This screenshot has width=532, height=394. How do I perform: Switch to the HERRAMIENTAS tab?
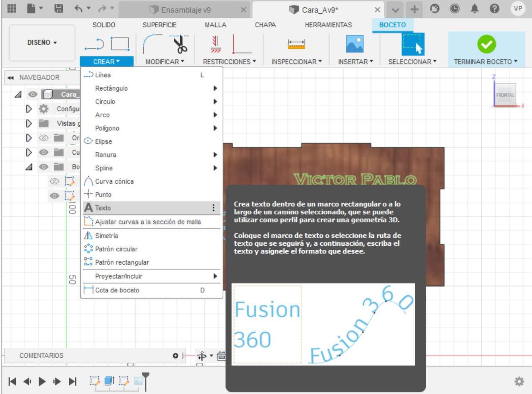pos(328,25)
